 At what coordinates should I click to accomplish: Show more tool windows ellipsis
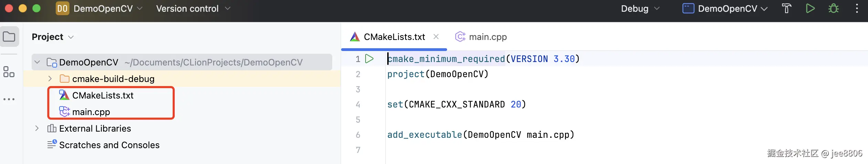tap(9, 99)
